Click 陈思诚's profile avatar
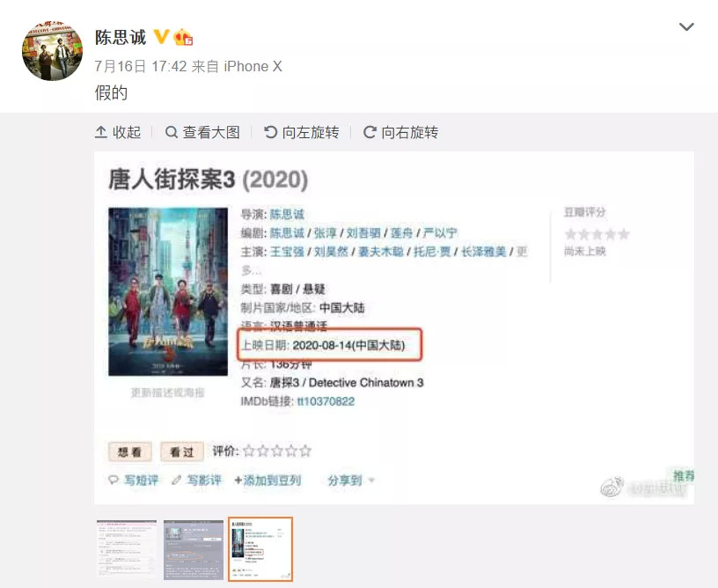This screenshot has width=718, height=588. [x=52, y=50]
